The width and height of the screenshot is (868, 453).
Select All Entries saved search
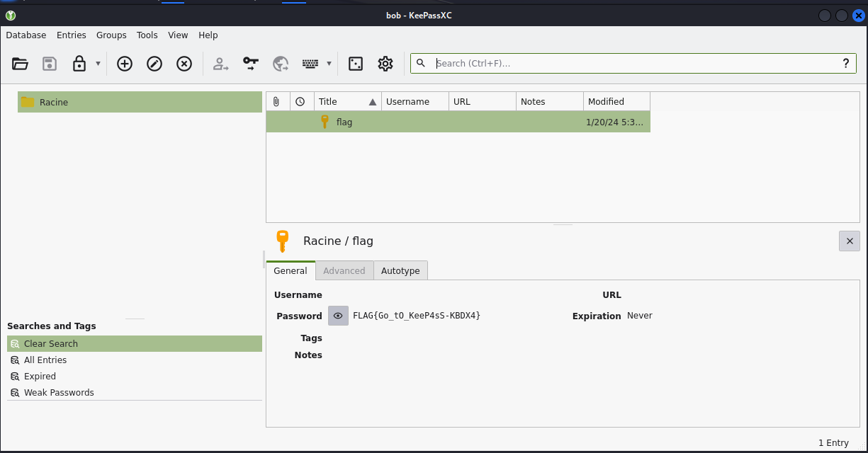[x=135, y=360]
